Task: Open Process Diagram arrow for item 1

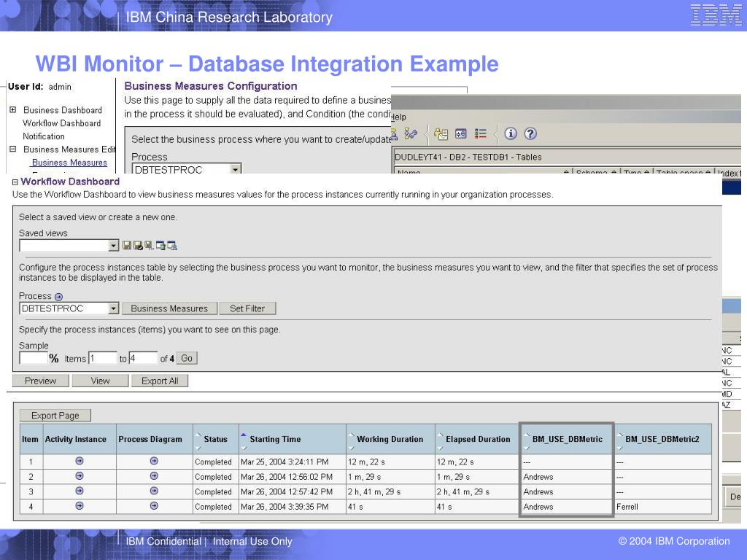Action: point(154,461)
